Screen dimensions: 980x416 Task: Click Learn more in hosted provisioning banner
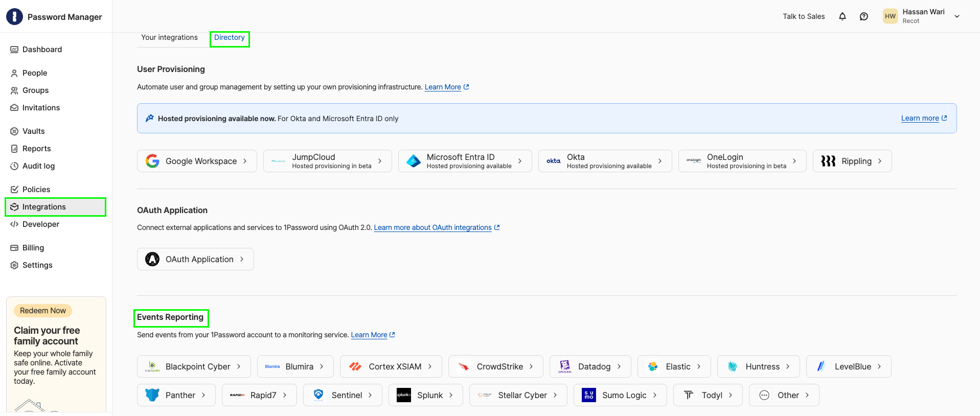(x=924, y=118)
